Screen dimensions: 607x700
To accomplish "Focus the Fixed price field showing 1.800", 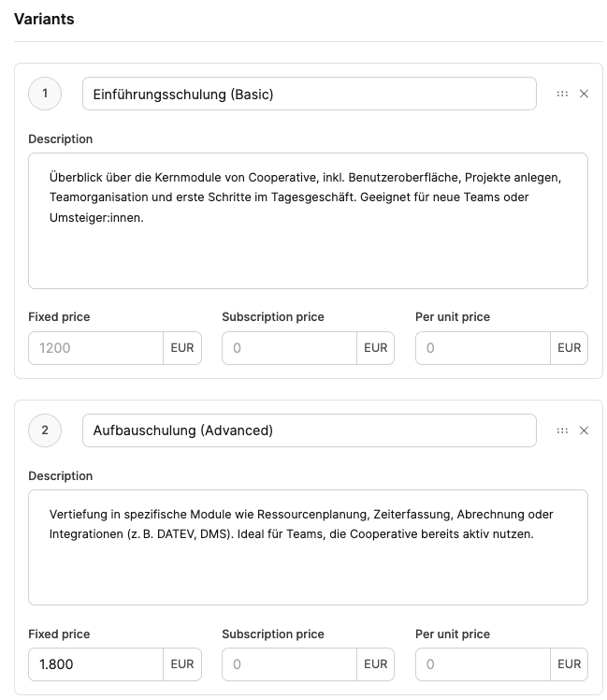I will click(95, 664).
